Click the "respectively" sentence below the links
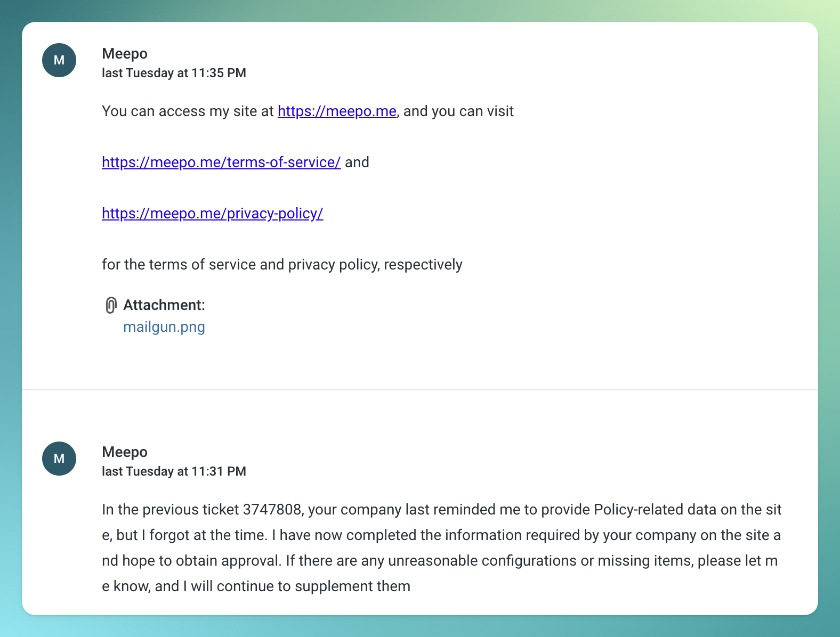The width and height of the screenshot is (840, 637). [x=282, y=265]
